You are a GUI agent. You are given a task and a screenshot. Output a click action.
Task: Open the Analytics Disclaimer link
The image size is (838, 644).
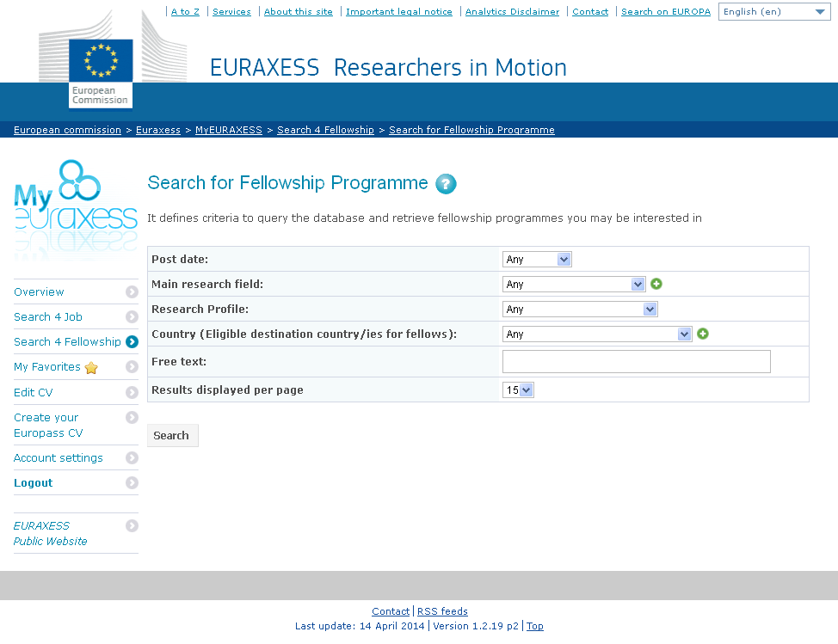click(x=512, y=12)
